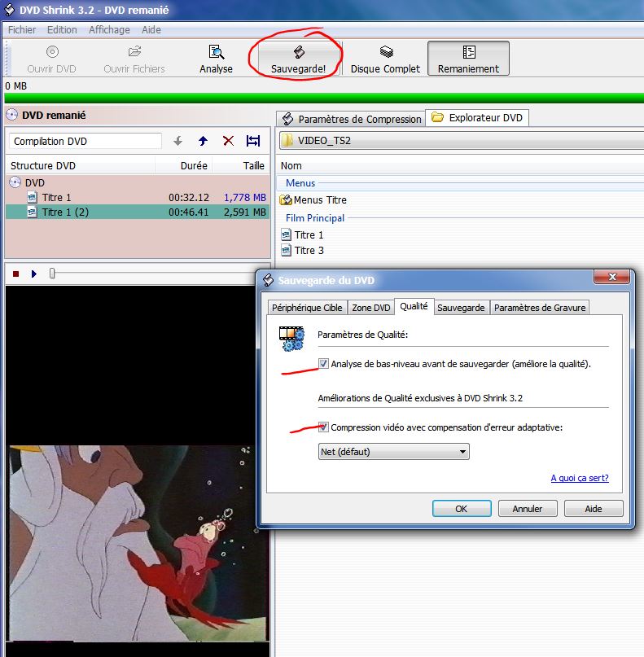Close the Sauvegarde du DVD dialog
Viewport: 644px width, 657px height.
pyautogui.click(x=611, y=277)
